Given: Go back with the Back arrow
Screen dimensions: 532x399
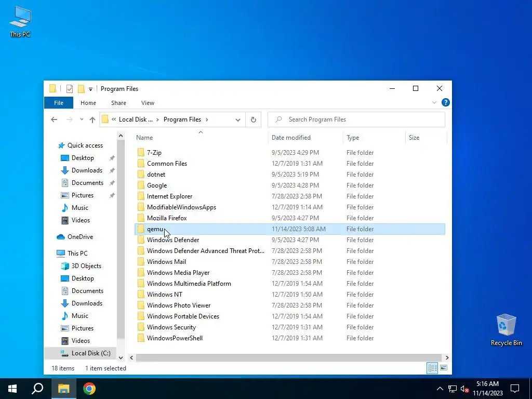Looking at the screenshot, I should click(54, 119).
